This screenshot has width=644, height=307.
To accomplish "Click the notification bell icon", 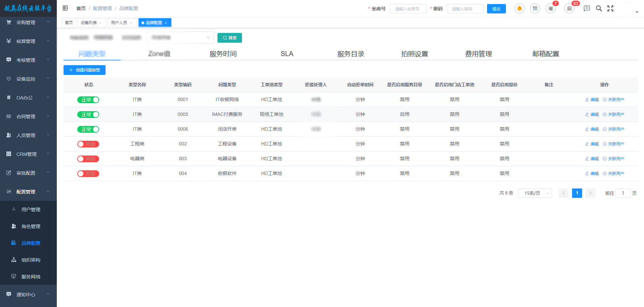I will pos(519,9).
